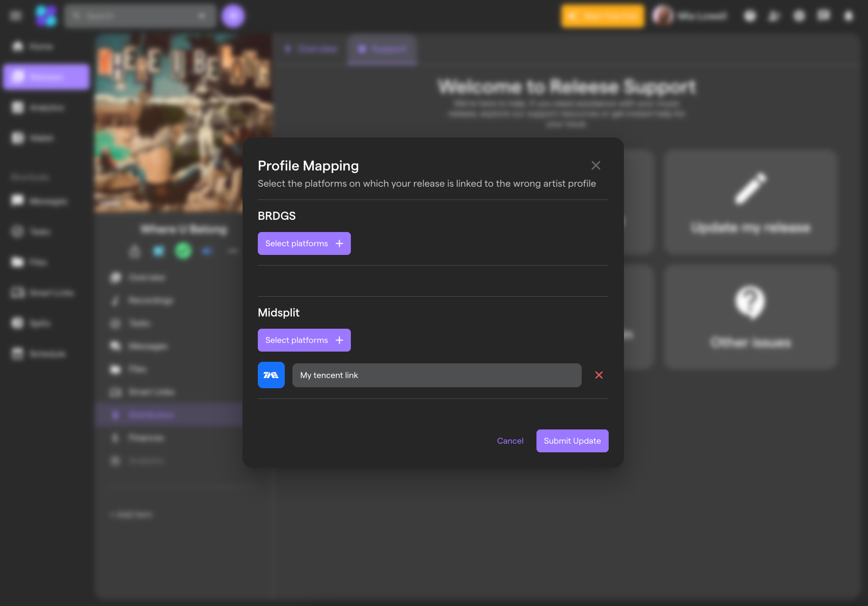Cancel the profile mapping
This screenshot has width=868, height=606.
(x=510, y=441)
